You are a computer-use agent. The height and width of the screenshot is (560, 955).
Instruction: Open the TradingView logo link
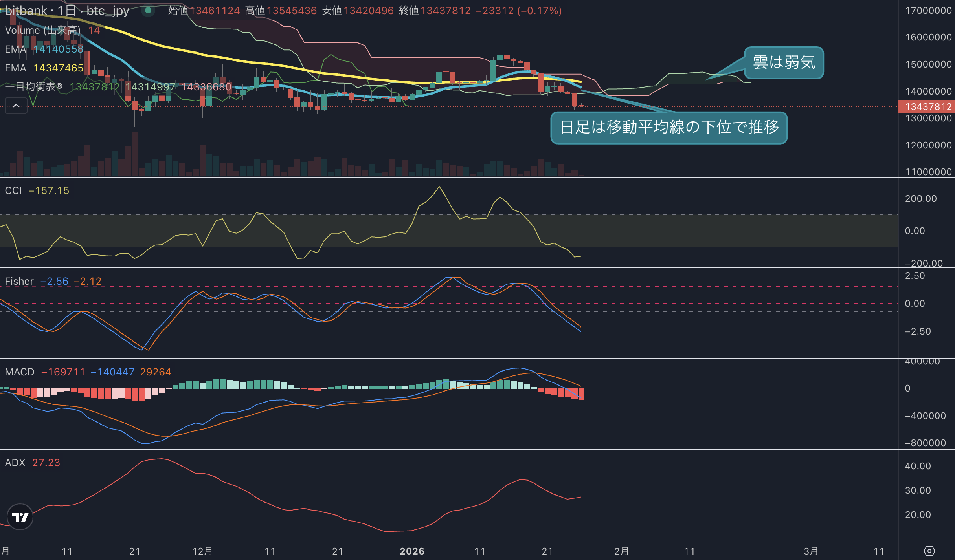click(20, 517)
